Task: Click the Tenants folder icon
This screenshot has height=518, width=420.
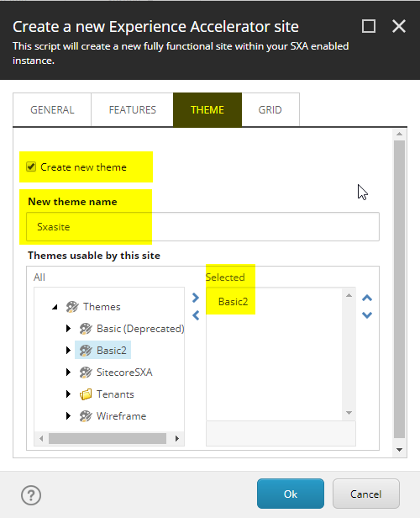Action: [86, 394]
